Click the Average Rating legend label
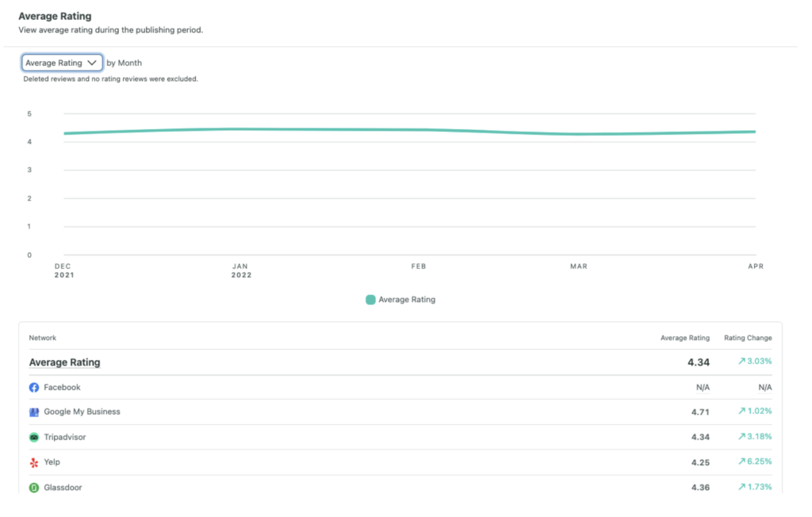Image resolution: width=812 pixels, height=517 pixels. point(407,300)
